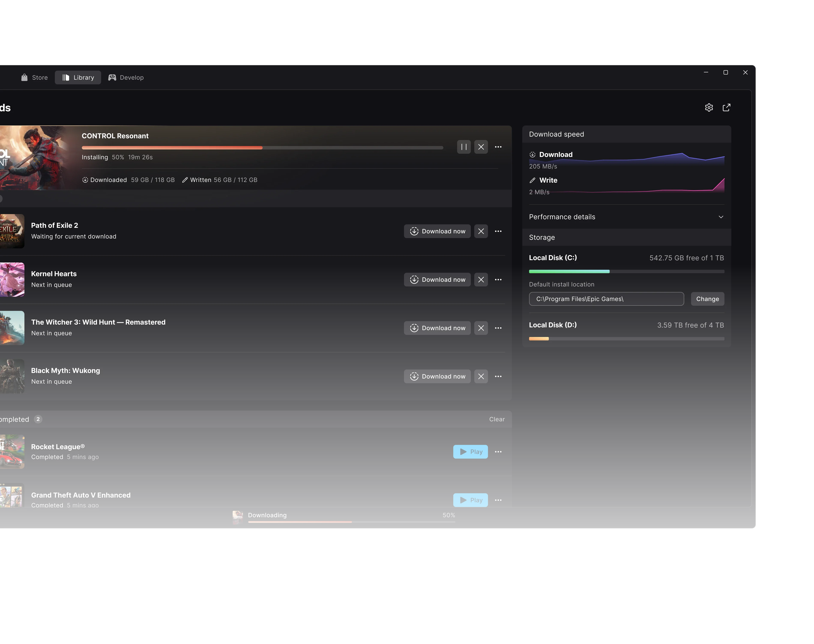The image size is (814, 644).
Task: Click the Download speed graph
Action: click(x=626, y=160)
